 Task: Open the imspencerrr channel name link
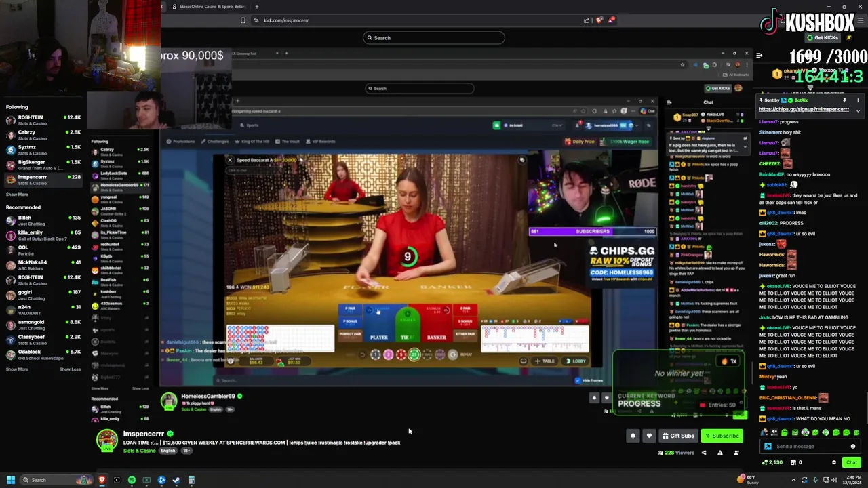click(x=143, y=434)
